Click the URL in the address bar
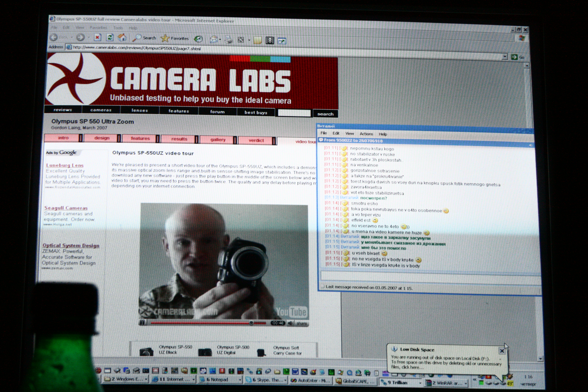 137,48
